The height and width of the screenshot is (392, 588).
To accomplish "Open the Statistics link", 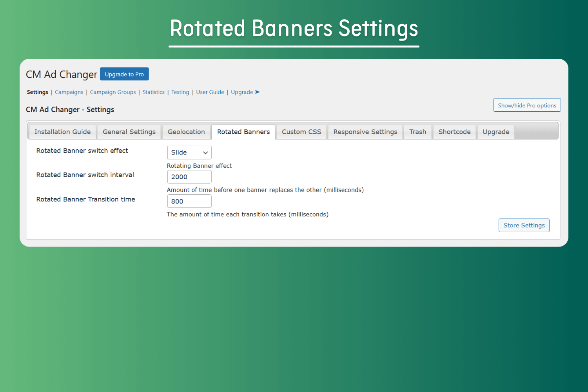I will pyautogui.click(x=154, y=92).
